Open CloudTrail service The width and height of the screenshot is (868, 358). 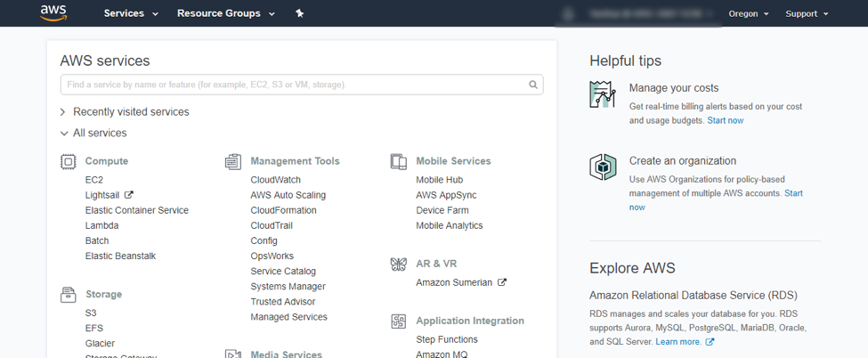pos(272,225)
